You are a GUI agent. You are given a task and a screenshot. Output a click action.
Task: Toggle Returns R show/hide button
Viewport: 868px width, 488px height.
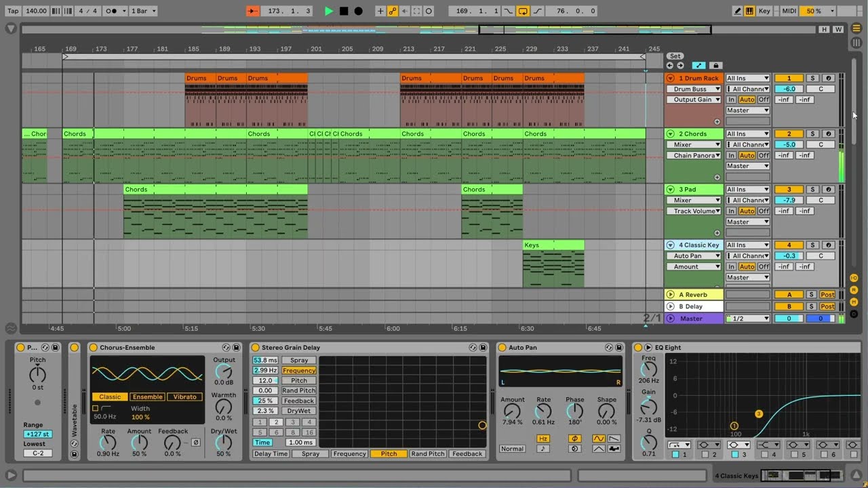[x=854, y=290]
